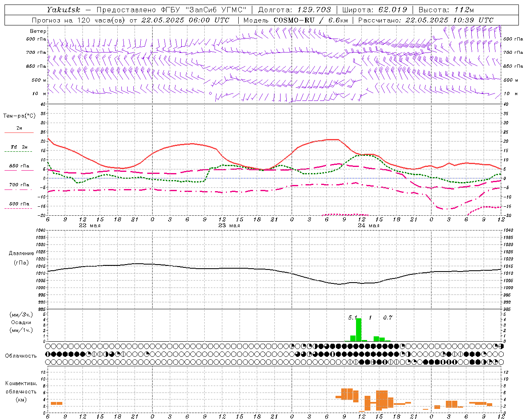The image size is (525, 420).
Task: Click the Тем-ра(°C) section label
Action: pos(19,116)
